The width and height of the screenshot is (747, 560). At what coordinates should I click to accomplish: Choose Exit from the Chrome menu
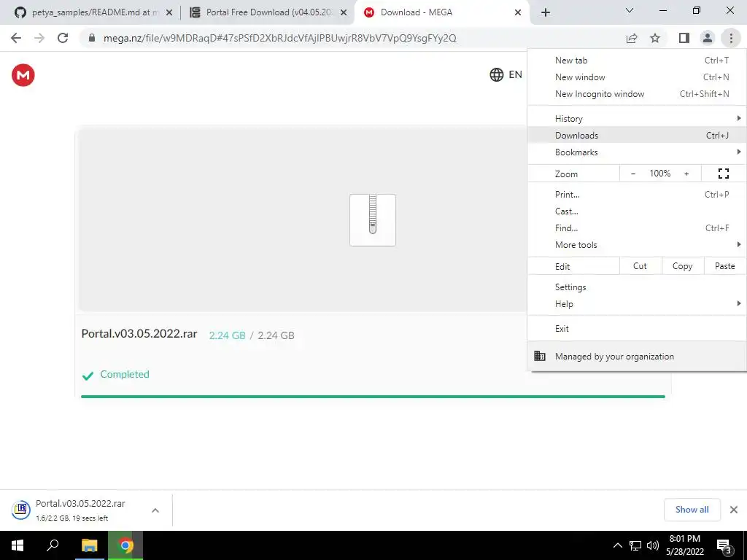pos(637,329)
